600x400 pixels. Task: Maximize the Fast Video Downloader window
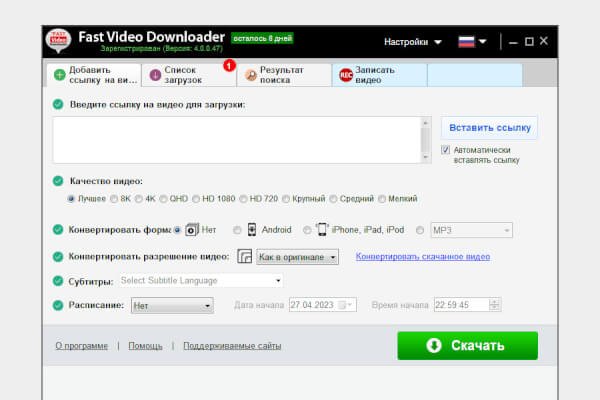(x=529, y=41)
